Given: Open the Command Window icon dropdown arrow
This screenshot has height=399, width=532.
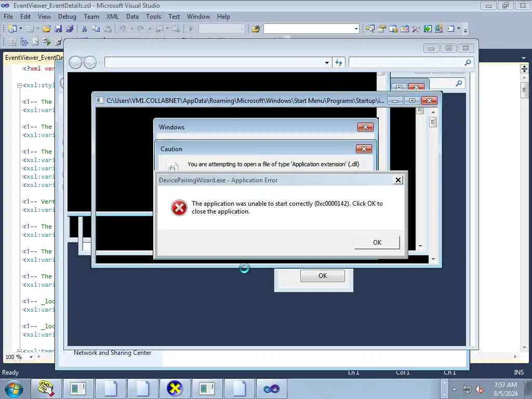Looking at the screenshot, I should [x=459, y=29].
